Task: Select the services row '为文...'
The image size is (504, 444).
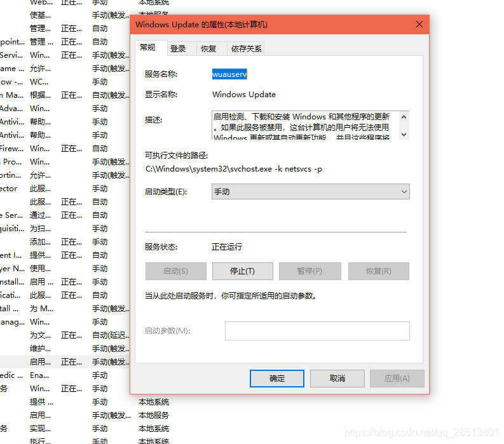Action: pyautogui.click(x=65, y=335)
